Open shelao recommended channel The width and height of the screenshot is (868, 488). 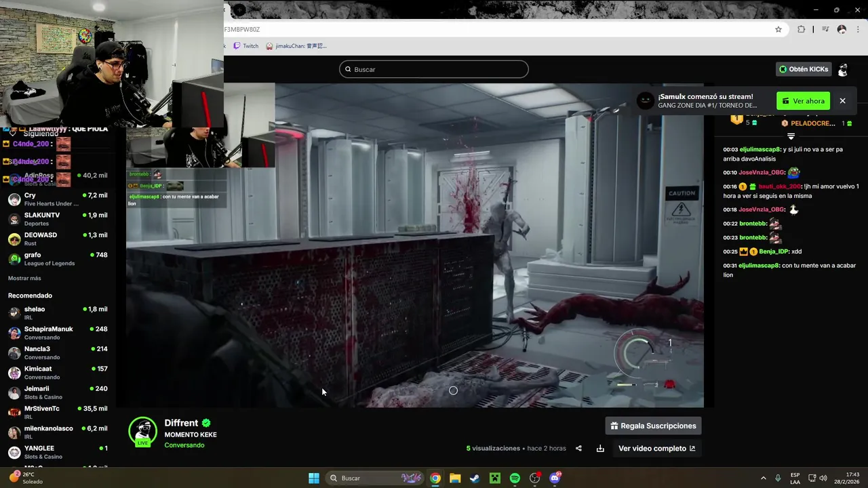click(x=58, y=313)
